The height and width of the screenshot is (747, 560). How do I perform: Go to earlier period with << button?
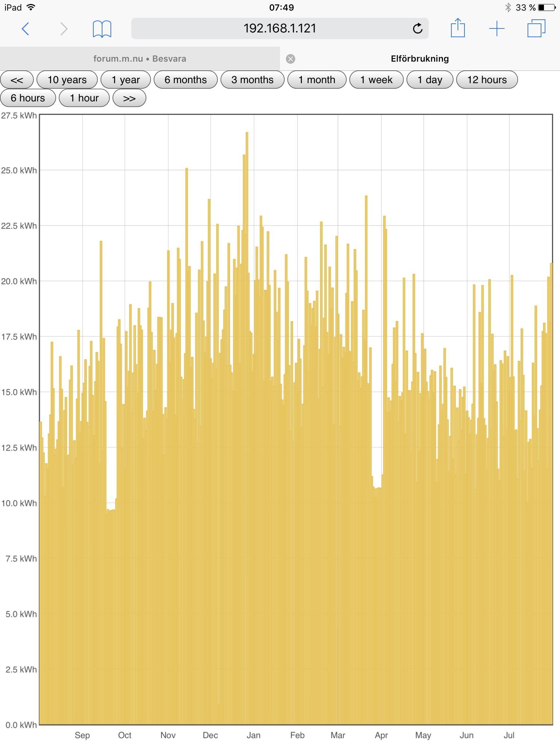click(17, 80)
